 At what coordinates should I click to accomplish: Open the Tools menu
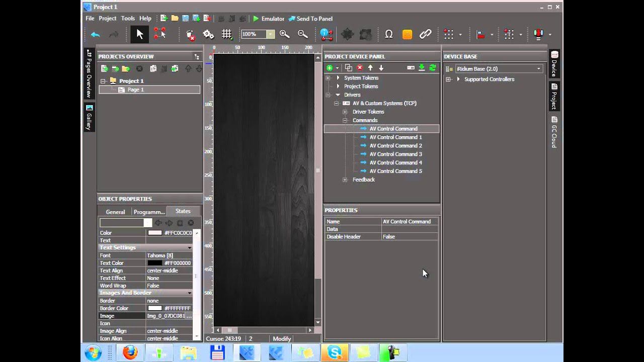[x=128, y=19]
